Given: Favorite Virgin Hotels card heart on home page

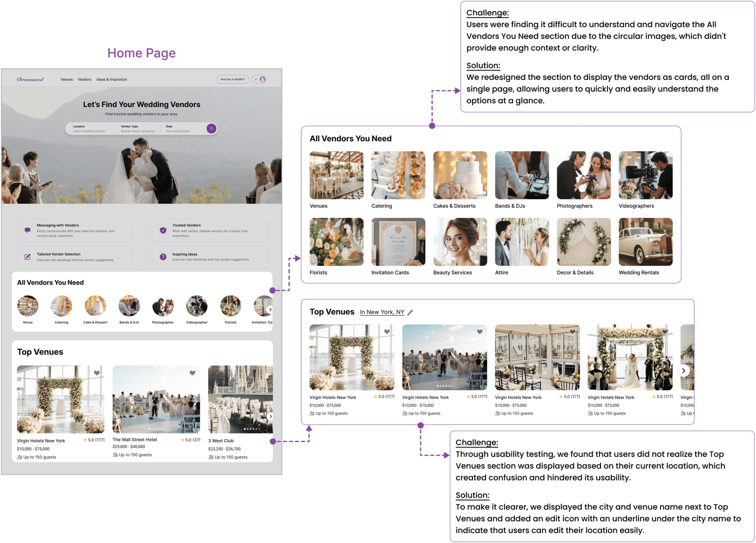Looking at the screenshot, I should (x=97, y=373).
